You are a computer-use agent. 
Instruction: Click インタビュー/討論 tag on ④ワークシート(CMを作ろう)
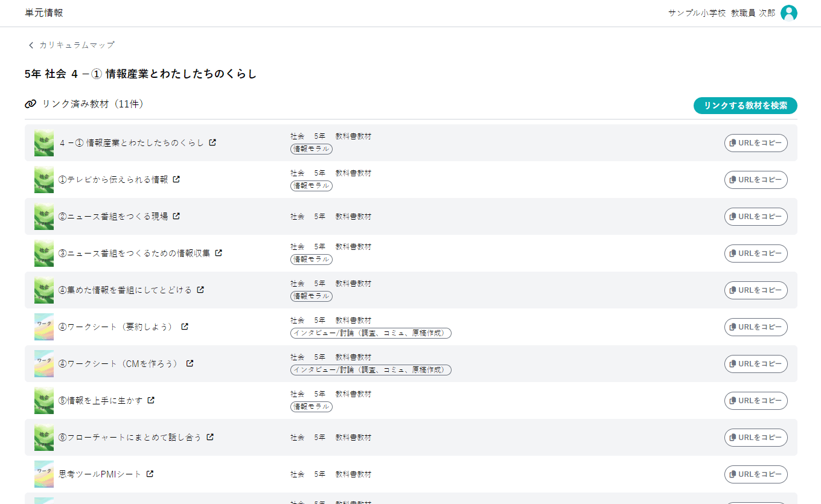click(x=371, y=370)
